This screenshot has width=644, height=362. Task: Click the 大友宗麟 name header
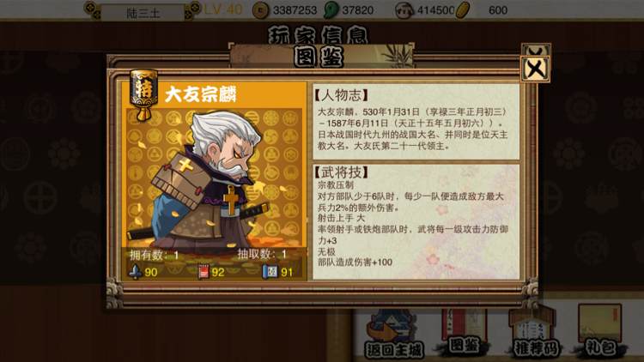pos(200,95)
